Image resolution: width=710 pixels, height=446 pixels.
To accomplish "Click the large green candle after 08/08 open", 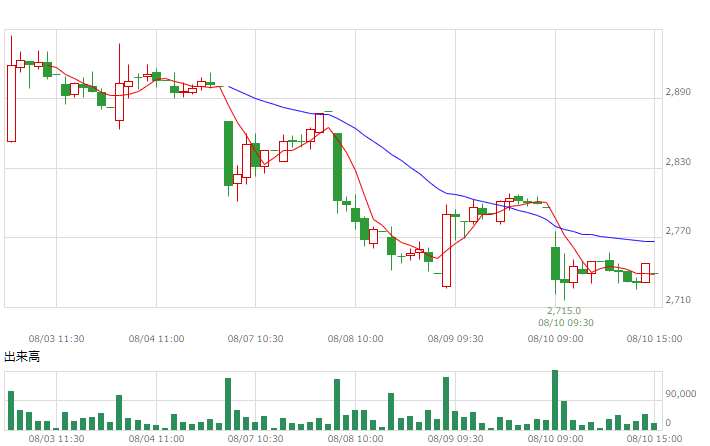I will [337, 167].
